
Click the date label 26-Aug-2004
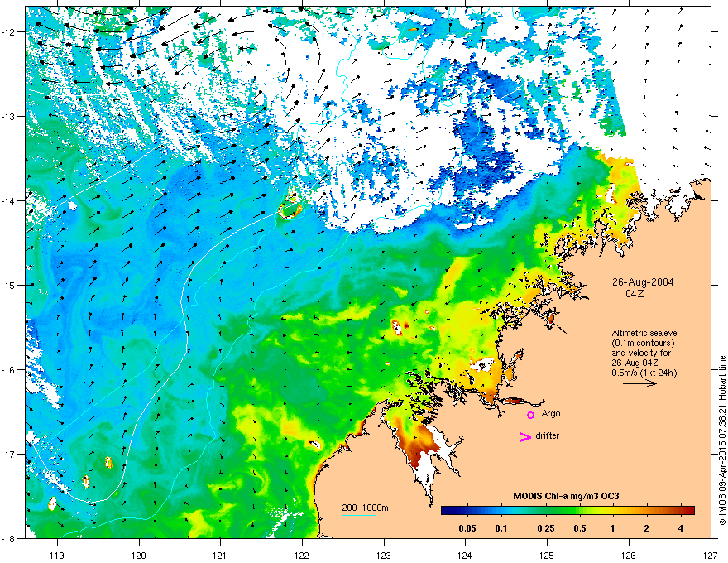click(643, 282)
